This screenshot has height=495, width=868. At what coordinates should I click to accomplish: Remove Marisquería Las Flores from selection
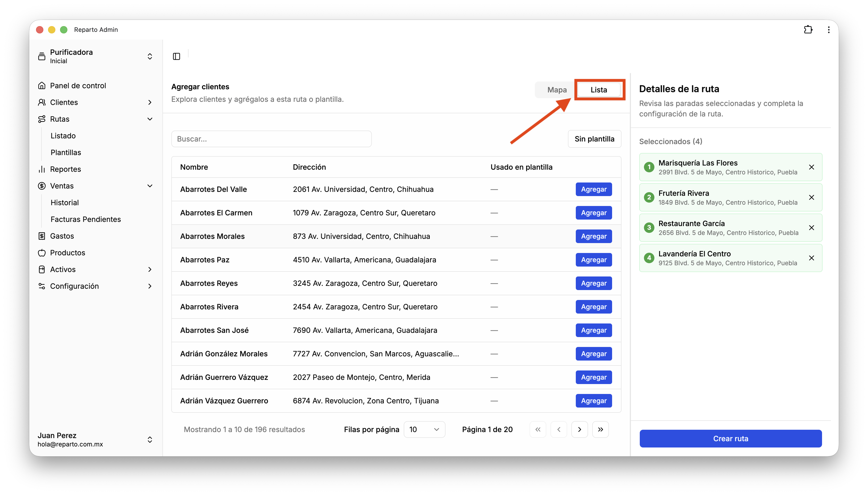point(812,167)
